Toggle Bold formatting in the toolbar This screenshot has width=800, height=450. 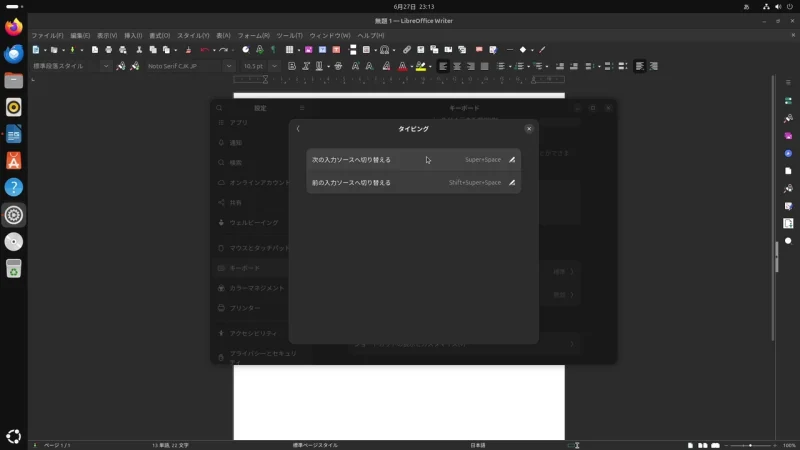(x=292, y=66)
